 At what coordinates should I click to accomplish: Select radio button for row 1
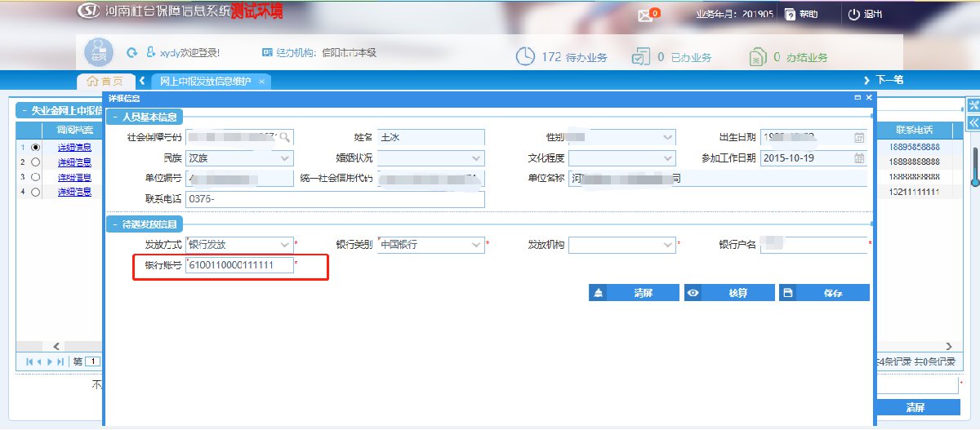click(x=35, y=148)
